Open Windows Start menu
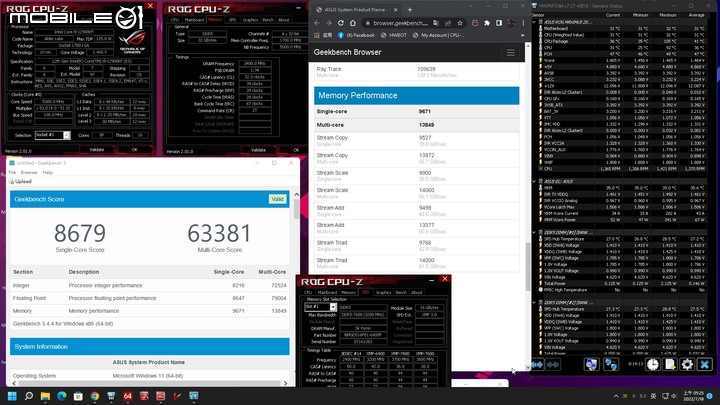This screenshot has height=405, width=720. 12,396
